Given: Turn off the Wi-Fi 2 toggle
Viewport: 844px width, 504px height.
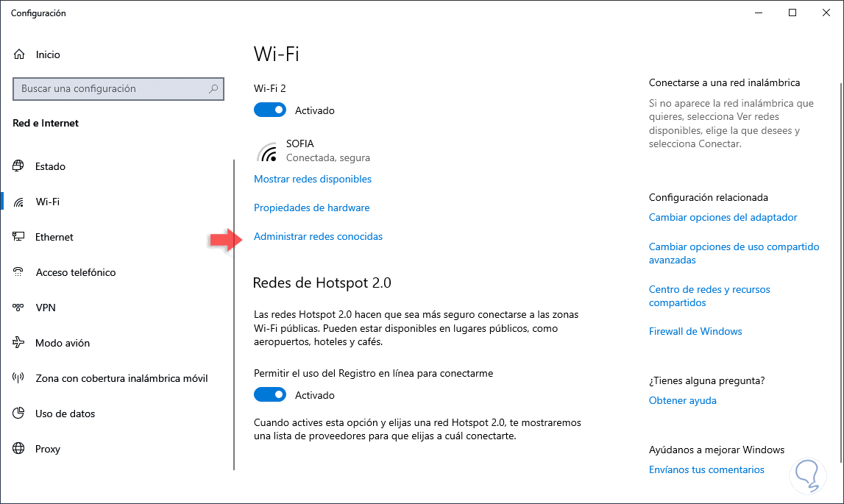Looking at the screenshot, I should [270, 110].
